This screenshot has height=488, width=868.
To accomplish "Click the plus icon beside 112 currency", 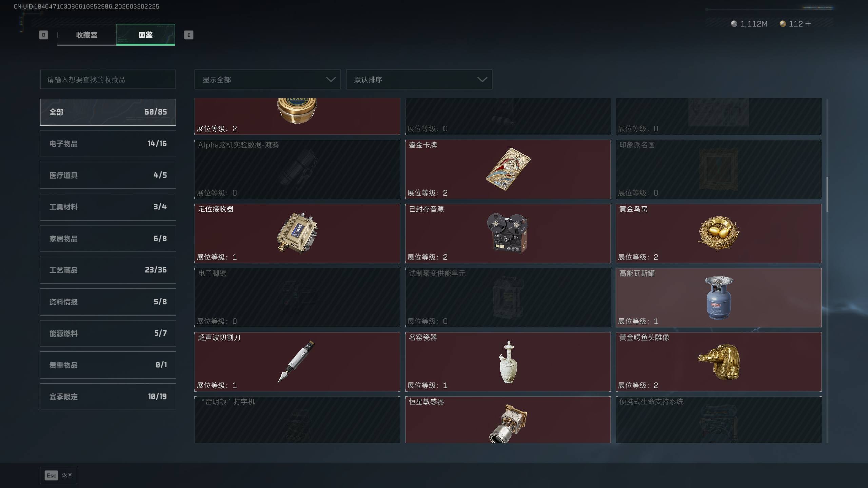I will (808, 24).
